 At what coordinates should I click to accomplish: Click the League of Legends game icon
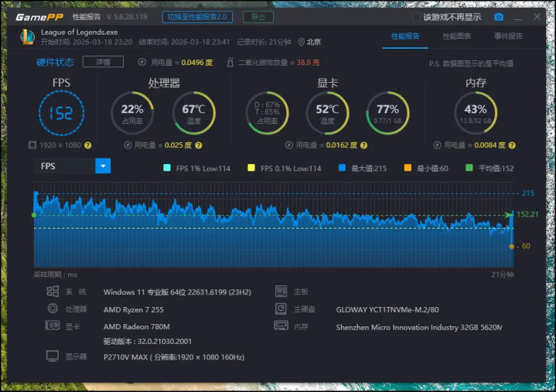tap(27, 37)
